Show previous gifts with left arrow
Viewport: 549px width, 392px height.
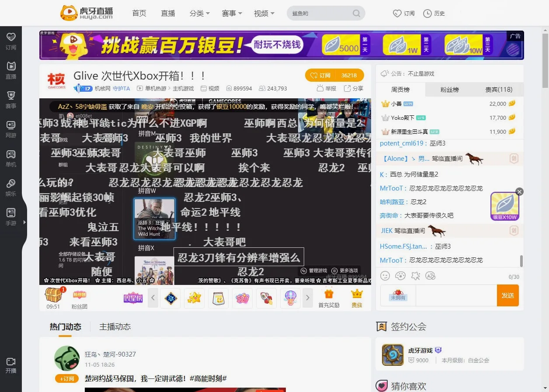click(x=153, y=298)
